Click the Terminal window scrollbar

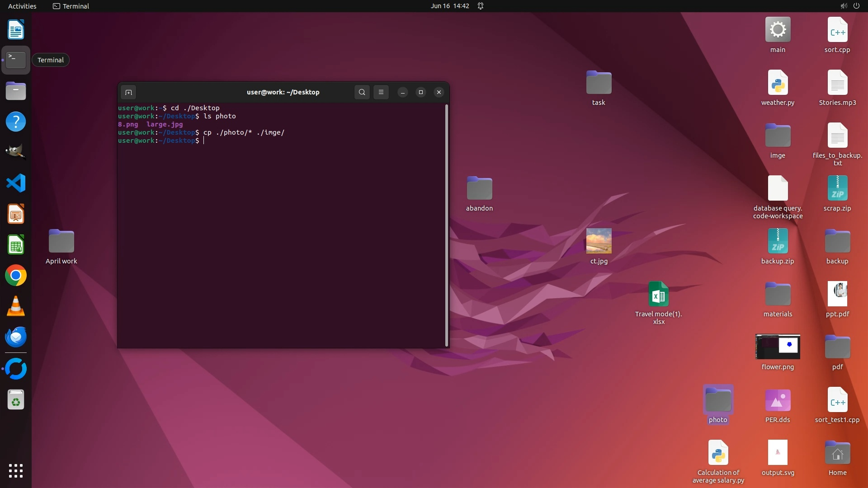click(x=447, y=225)
